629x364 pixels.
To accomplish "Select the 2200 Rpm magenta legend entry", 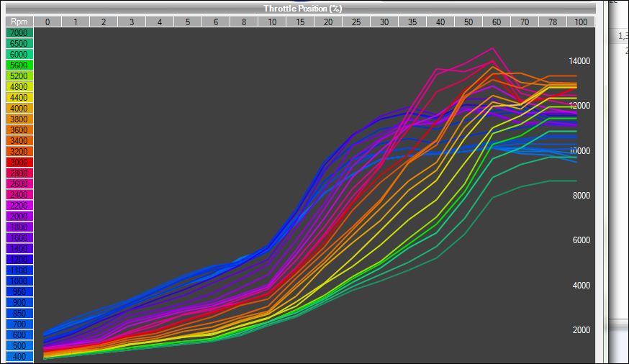I will tap(19, 206).
